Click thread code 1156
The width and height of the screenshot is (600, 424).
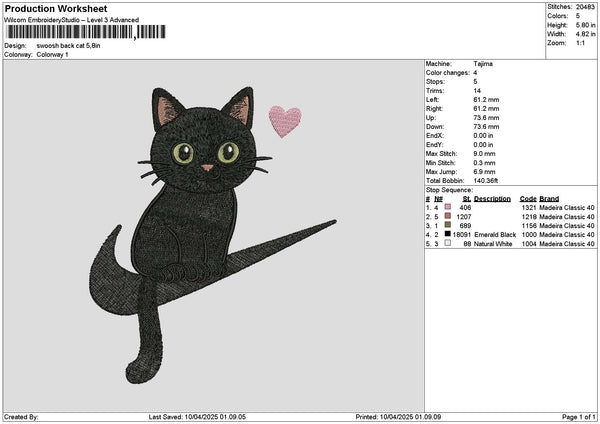pos(529,226)
